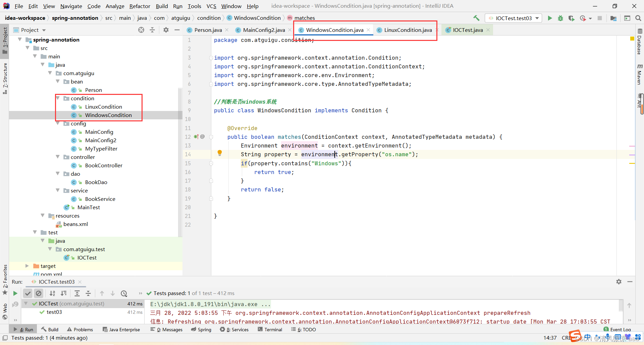Hide the Run tool window
Image resolution: width=644 pixels, height=345 pixels.
pyautogui.click(x=630, y=282)
